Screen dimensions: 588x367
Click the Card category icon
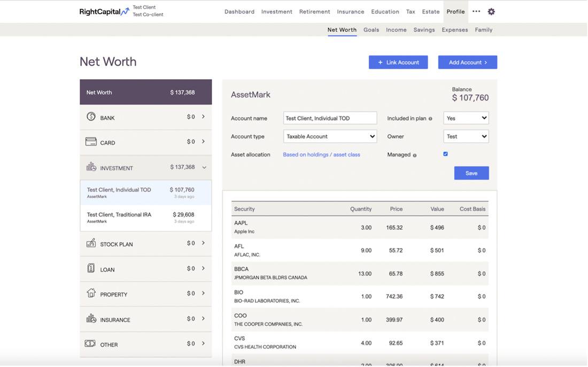pyautogui.click(x=91, y=142)
